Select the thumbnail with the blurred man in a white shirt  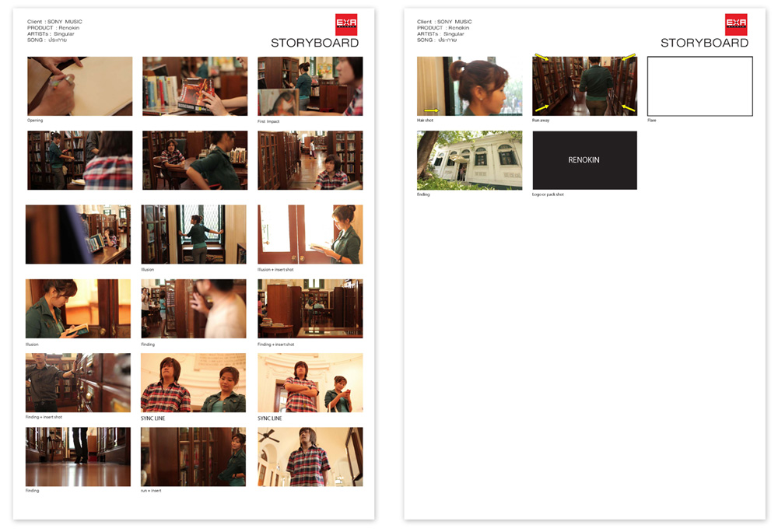pyautogui.click(x=194, y=309)
